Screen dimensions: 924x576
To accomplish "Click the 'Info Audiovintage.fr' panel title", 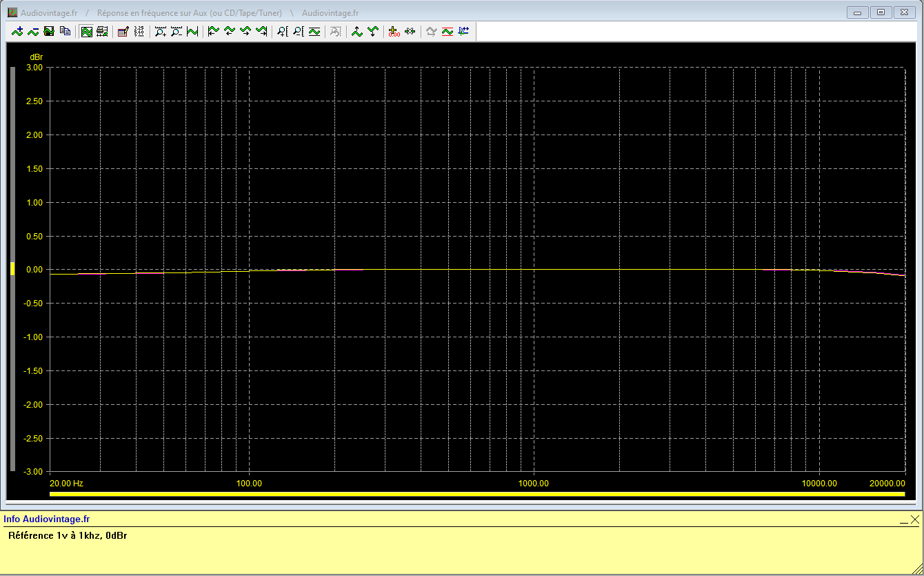I will 46,519.
